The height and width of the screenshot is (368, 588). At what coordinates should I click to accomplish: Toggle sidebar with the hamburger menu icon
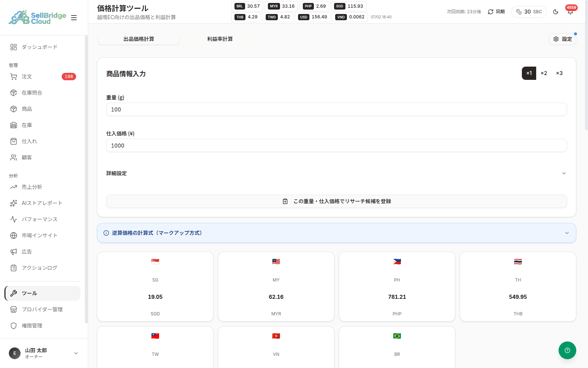pos(74,18)
